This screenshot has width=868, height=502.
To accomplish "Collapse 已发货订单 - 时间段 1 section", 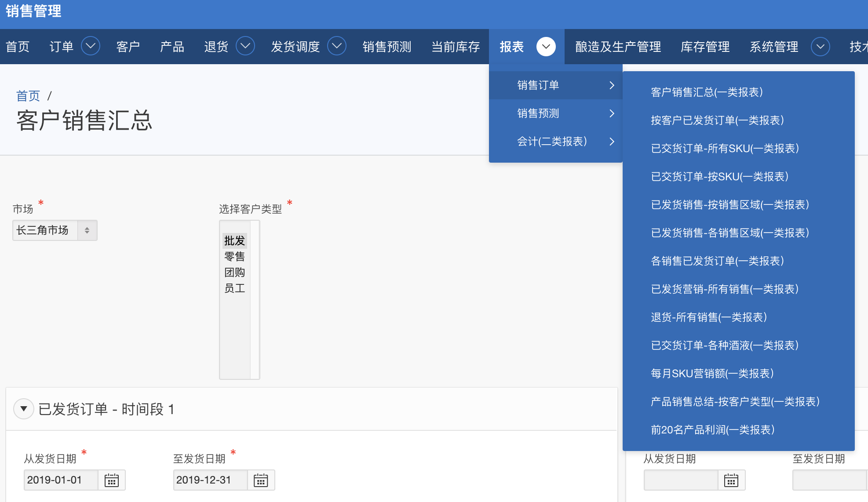I will pyautogui.click(x=24, y=409).
